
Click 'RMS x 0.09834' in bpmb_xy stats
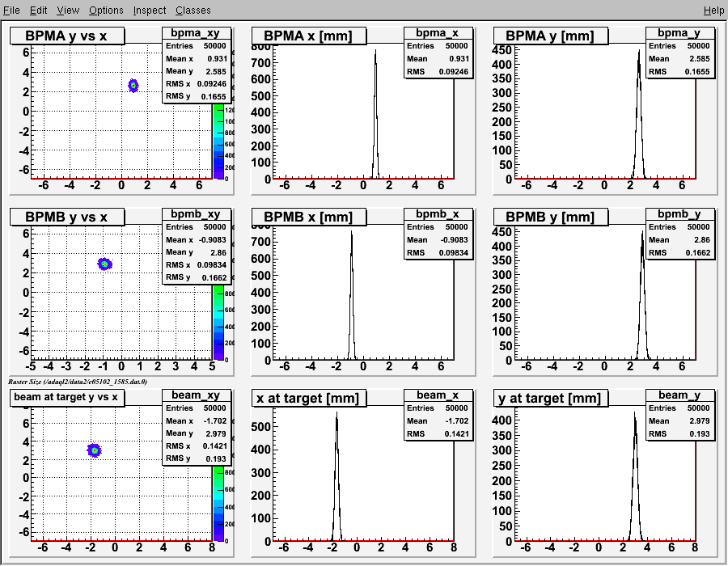(x=197, y=265)
